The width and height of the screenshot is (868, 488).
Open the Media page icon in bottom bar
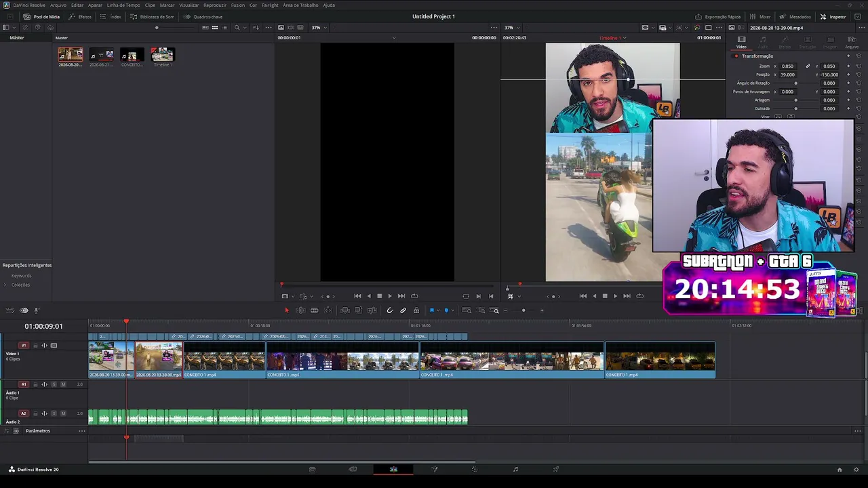tap(312, 469)
